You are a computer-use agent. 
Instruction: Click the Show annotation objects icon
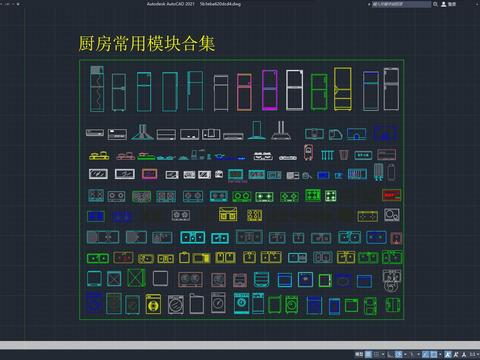coord(448,354)
